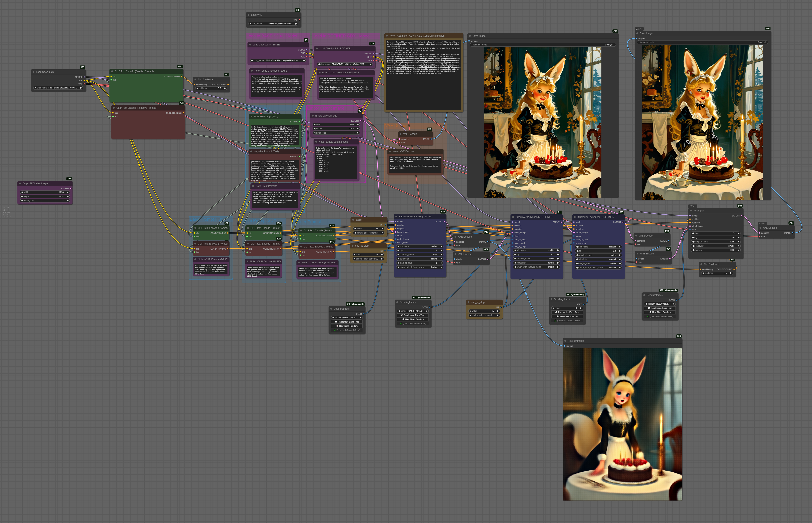Click into the Negative Prompt text area
Screen dimensions: 812x523
[x=275, y=171]
